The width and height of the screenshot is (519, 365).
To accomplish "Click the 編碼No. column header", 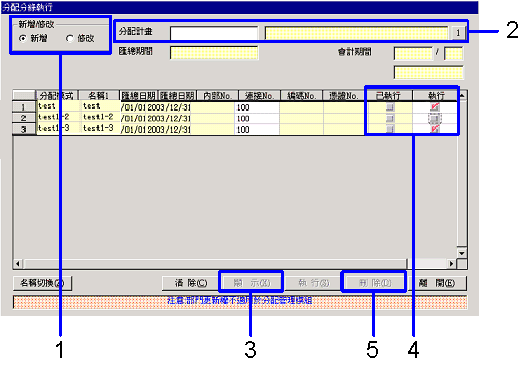I will [301, 96].
